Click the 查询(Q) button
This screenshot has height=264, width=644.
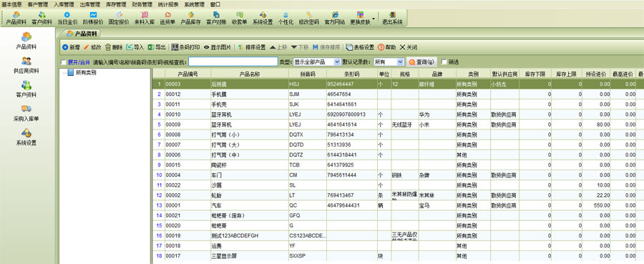click(421, 62)
